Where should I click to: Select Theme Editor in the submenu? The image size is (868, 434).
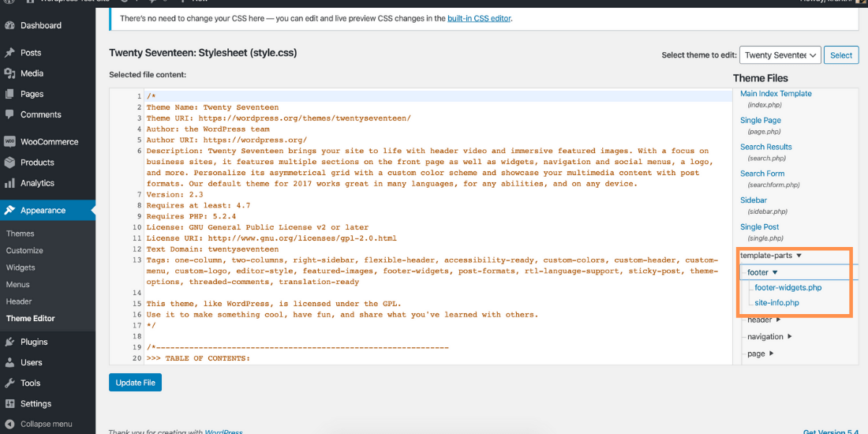[31, 318]
